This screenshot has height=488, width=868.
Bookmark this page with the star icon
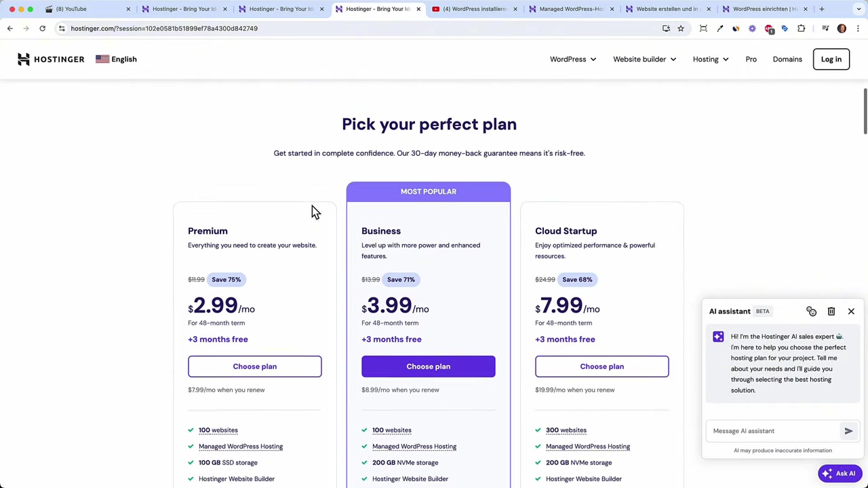[681, 28]
